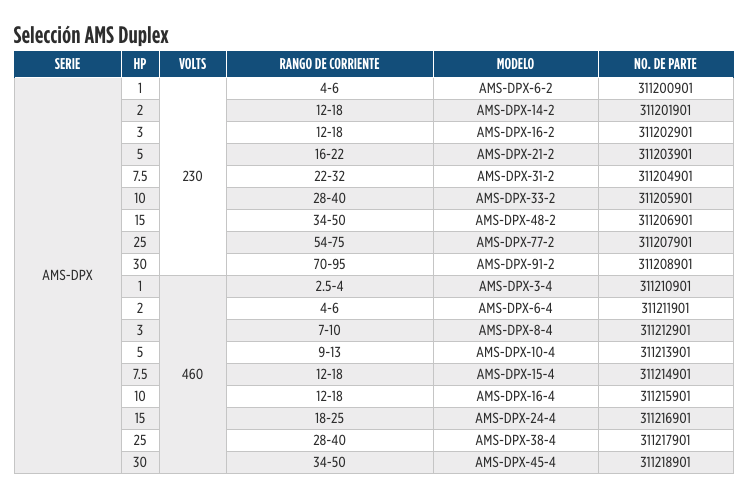Click the VOLTS column header
Screen dimensions: 745x492
(192, 64)
